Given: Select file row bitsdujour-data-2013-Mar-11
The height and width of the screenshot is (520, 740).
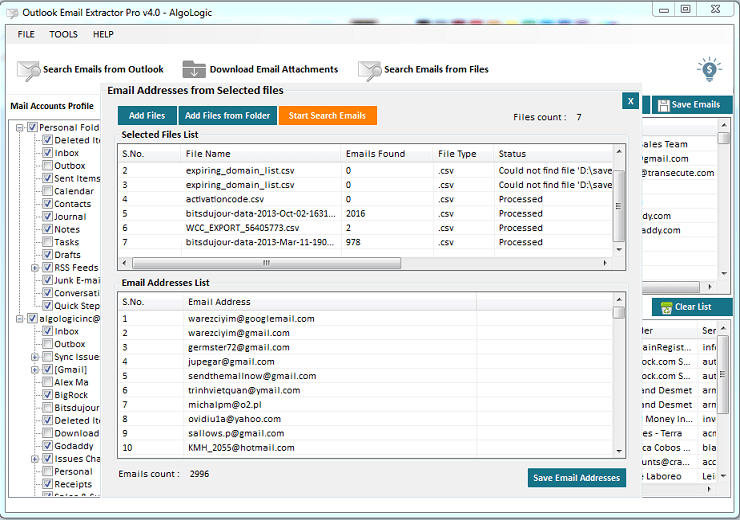Looking at the screenshot, I should tap(366, 242).
